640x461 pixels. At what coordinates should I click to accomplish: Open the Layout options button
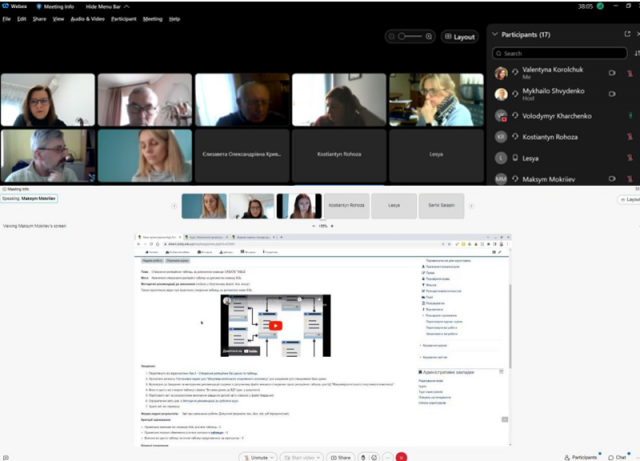click(460, 37)
